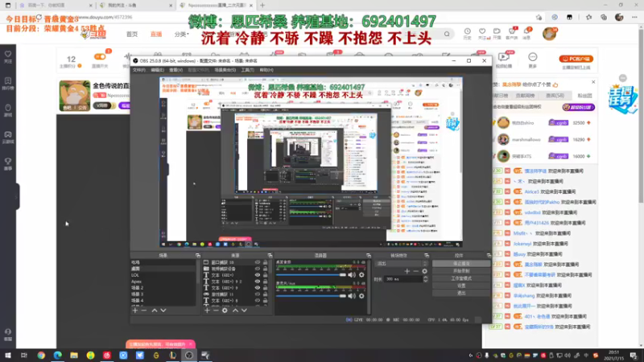Open Settings button in OBS controls
This screenshot has width=644, height=362.
(x=461, y=286)
